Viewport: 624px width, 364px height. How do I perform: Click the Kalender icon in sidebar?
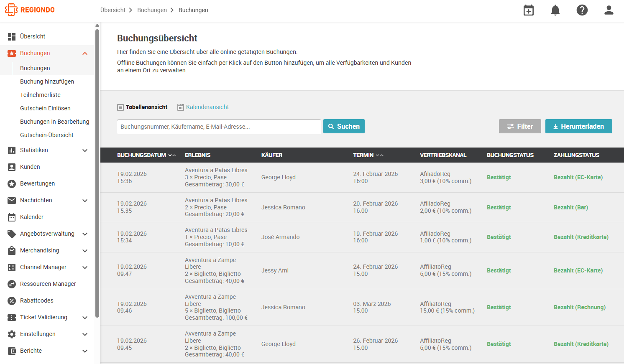click(x=12, y=217)
